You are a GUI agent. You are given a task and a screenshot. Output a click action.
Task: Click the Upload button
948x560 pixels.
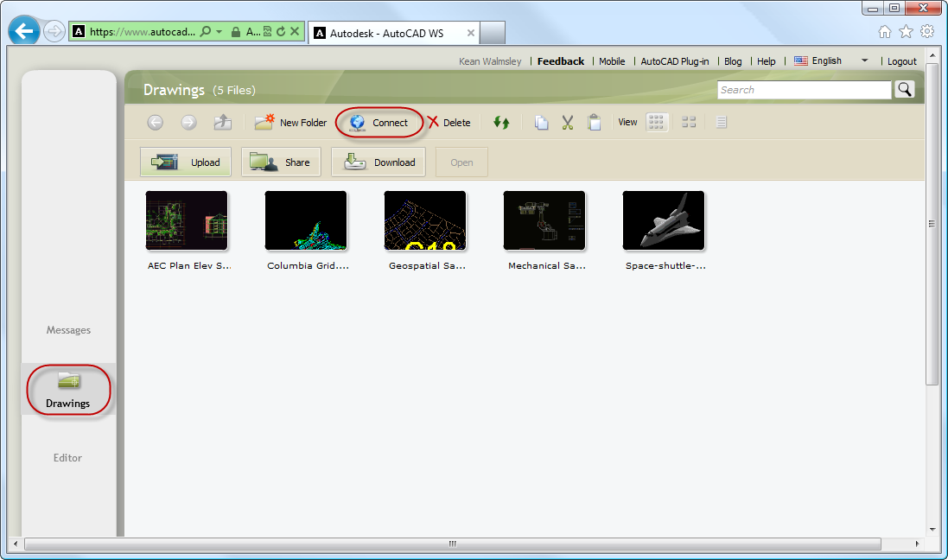(186, 162)
